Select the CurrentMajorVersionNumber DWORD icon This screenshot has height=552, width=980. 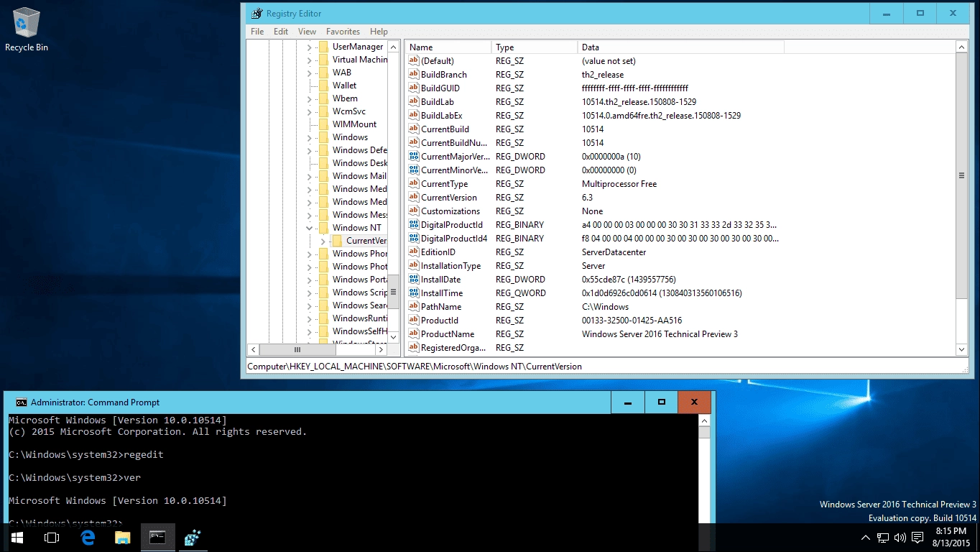(x=414, y=157)
